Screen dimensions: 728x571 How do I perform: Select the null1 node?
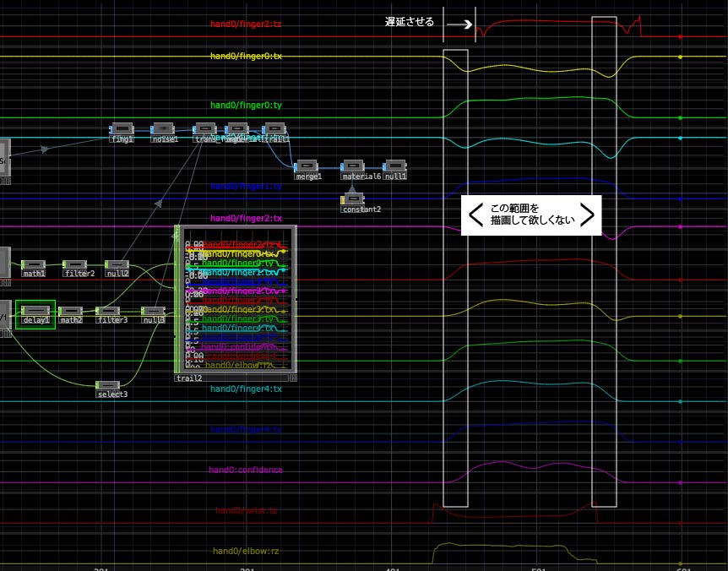(396, 166)
